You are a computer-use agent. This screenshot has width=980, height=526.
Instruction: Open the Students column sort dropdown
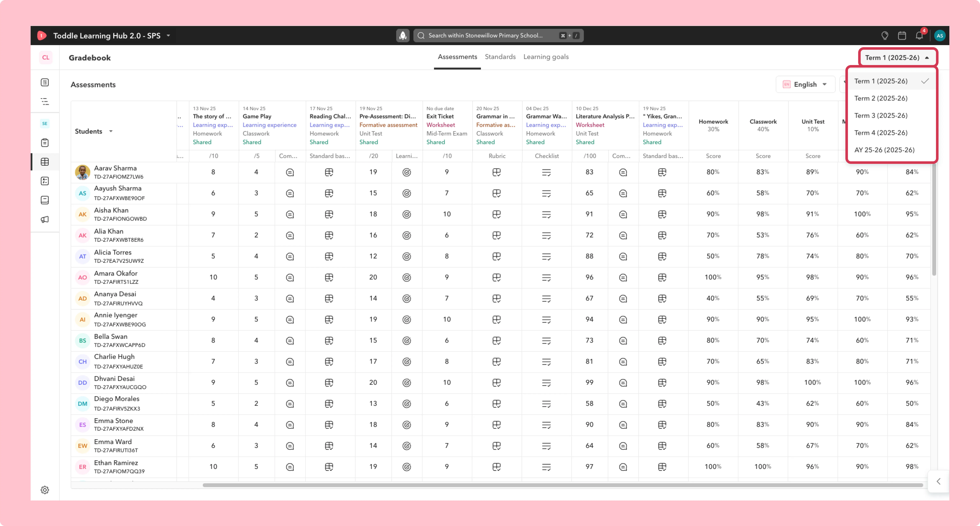[111, 131]
